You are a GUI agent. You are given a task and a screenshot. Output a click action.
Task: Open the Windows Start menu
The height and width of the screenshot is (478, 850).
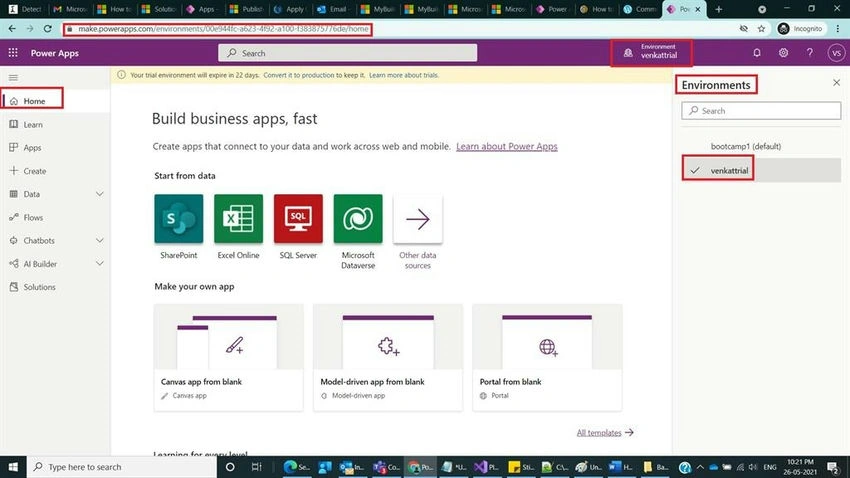coord(13,467)
